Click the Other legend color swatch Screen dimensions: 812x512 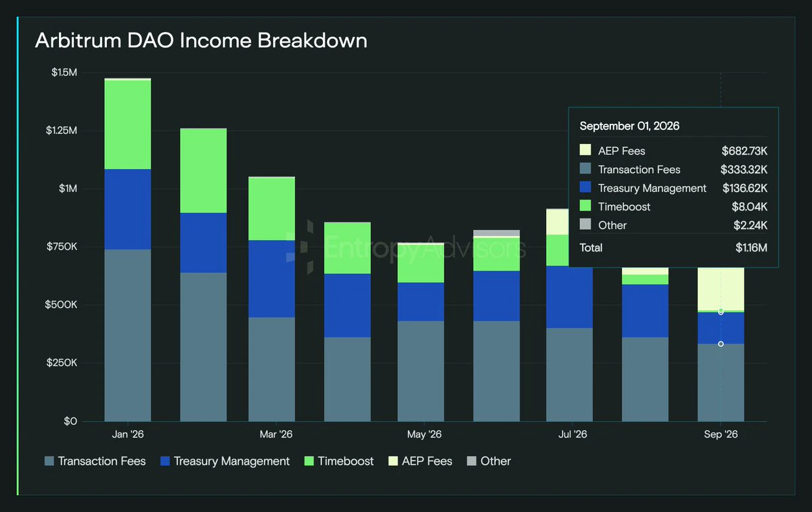[471, 461]
